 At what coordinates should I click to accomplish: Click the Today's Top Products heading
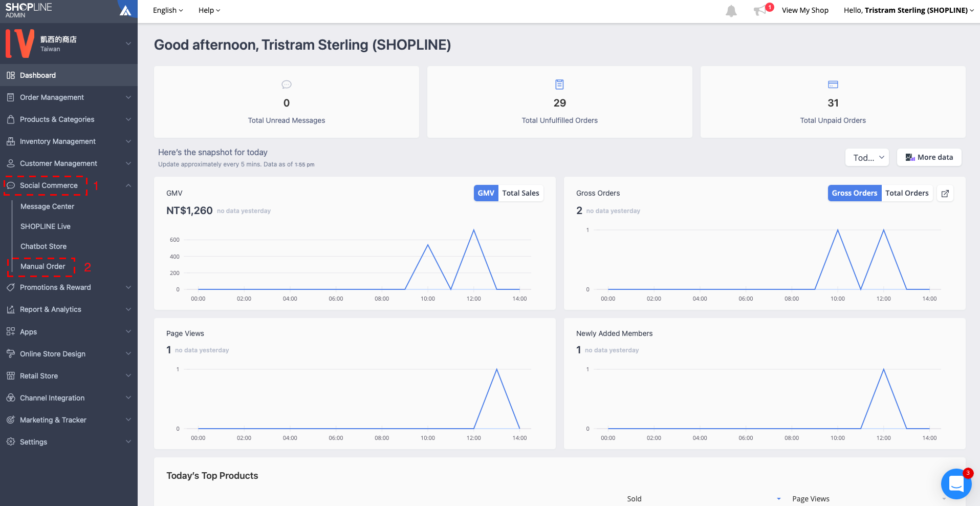coord(212,476)
